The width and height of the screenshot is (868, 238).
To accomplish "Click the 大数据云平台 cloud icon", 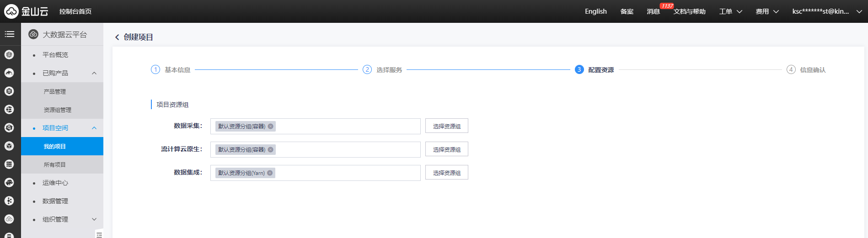I will tap(33, 34).
